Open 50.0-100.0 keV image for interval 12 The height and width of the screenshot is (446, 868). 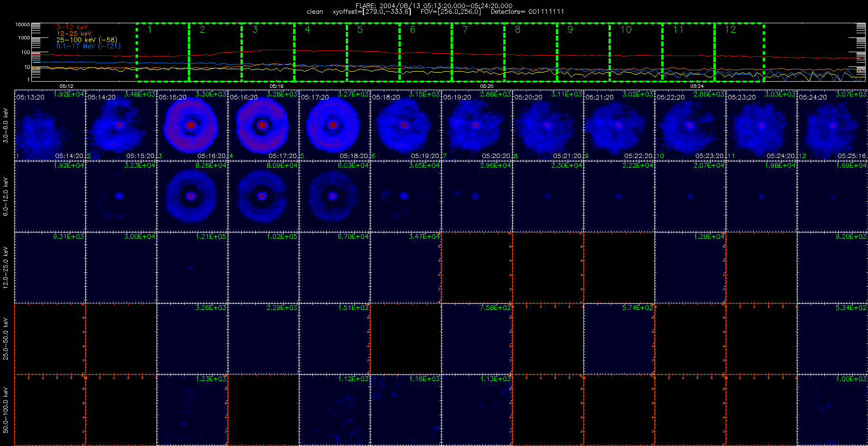(x=832, y=409)
